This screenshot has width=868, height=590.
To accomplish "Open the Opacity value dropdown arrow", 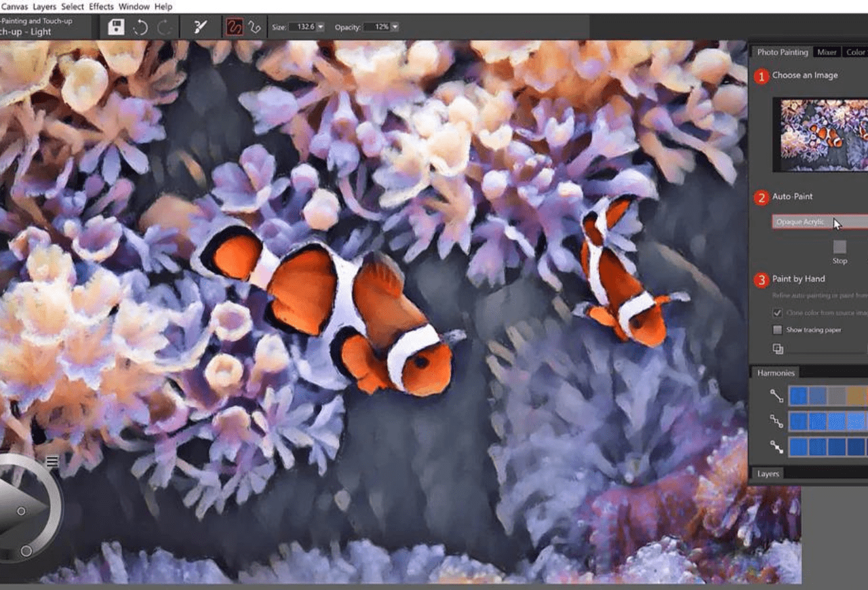I will 395,27.
